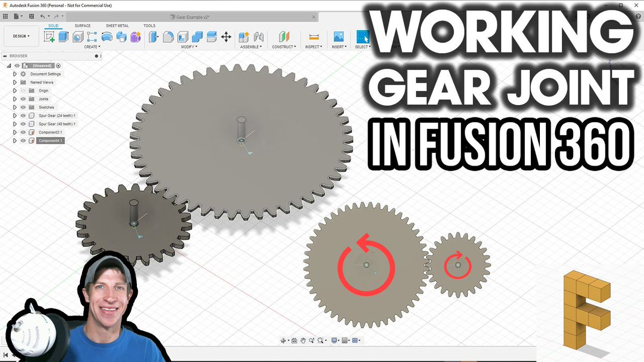The height and width of the screenshot is (362, 644).
Task: Open the Modify dropdown menu
Action: [x=189, y=47]
